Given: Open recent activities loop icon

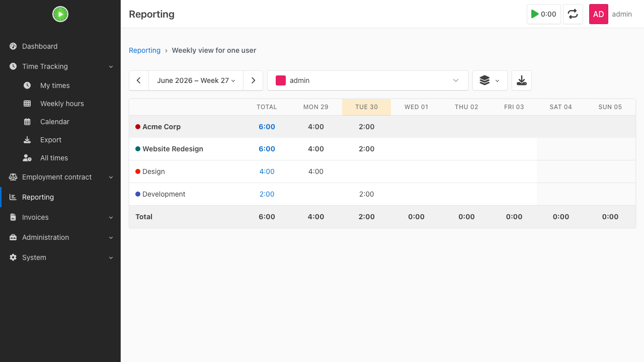Looking at the screenshot, I should point(573,14).
